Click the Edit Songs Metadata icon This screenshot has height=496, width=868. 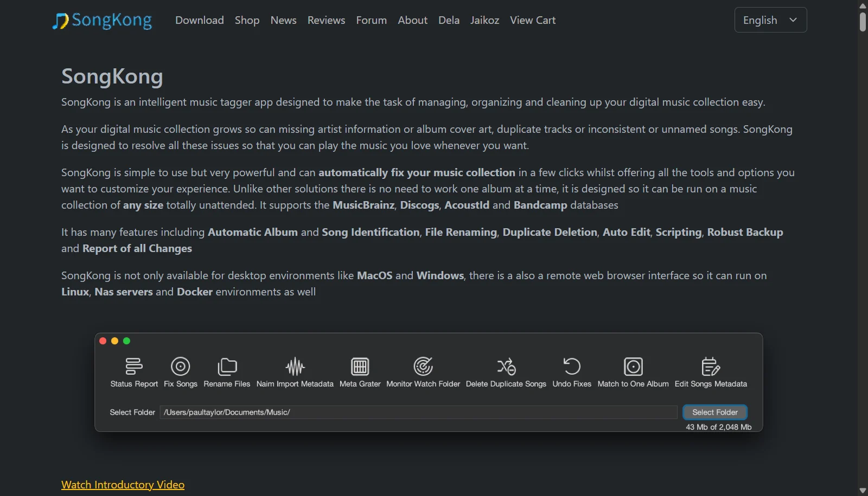(x=711, y=366)
